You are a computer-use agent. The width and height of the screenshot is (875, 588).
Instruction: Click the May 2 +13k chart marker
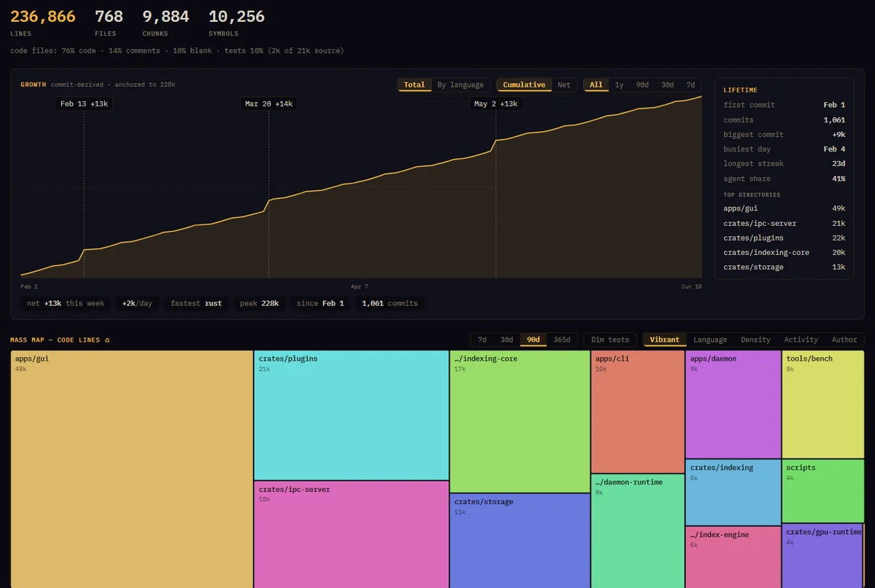[x=496, y=104]
